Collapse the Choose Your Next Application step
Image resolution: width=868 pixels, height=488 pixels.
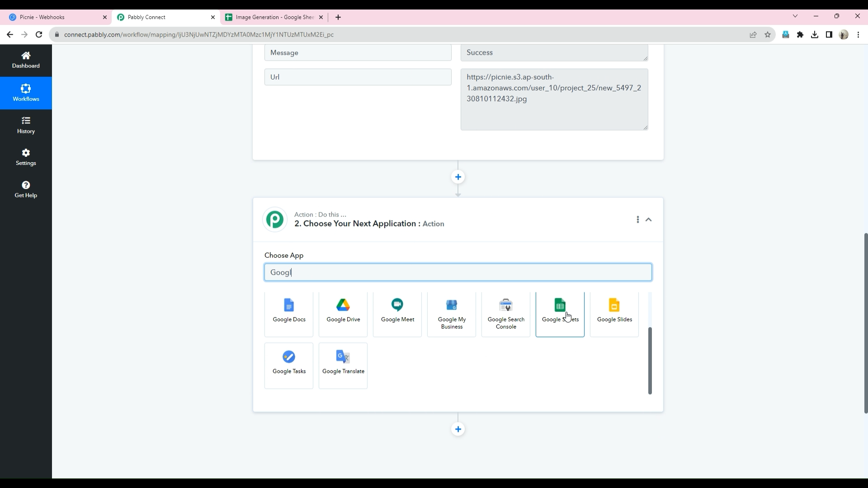[649, 220]
